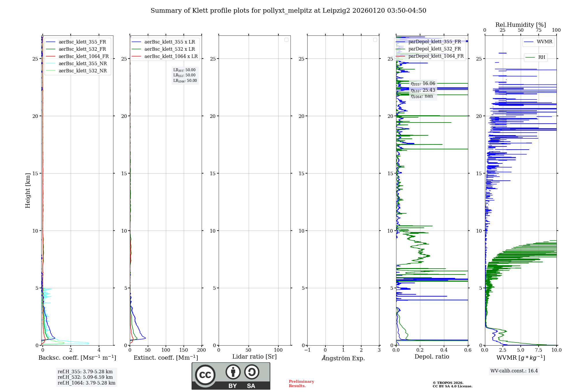Click the WV-calib.const.: 16.4 label
Viewport: 577px width, 392px height.
[x=514, y=371]
